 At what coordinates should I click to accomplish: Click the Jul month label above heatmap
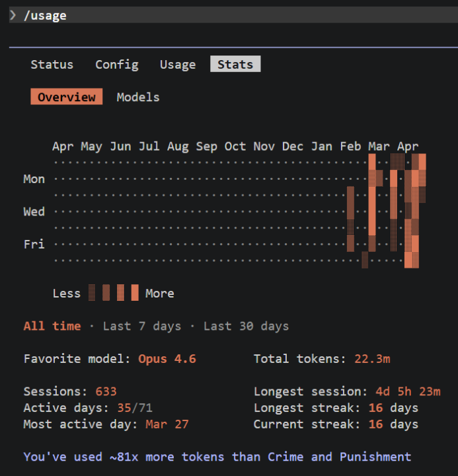click(x=149, y=147)
